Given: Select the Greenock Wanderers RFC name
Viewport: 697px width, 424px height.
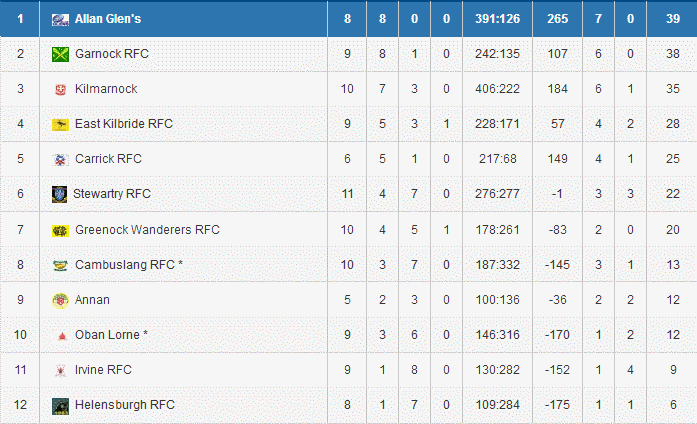Looking at the screenshot, I should [147, 230].
